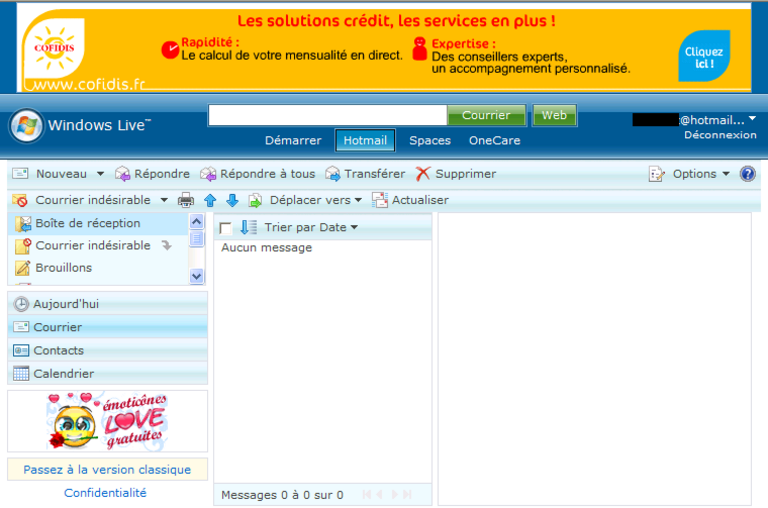This screenshot has height=508, width=768.
Task: Click the folder list scroll up arrow
Action: click(196, 221)
